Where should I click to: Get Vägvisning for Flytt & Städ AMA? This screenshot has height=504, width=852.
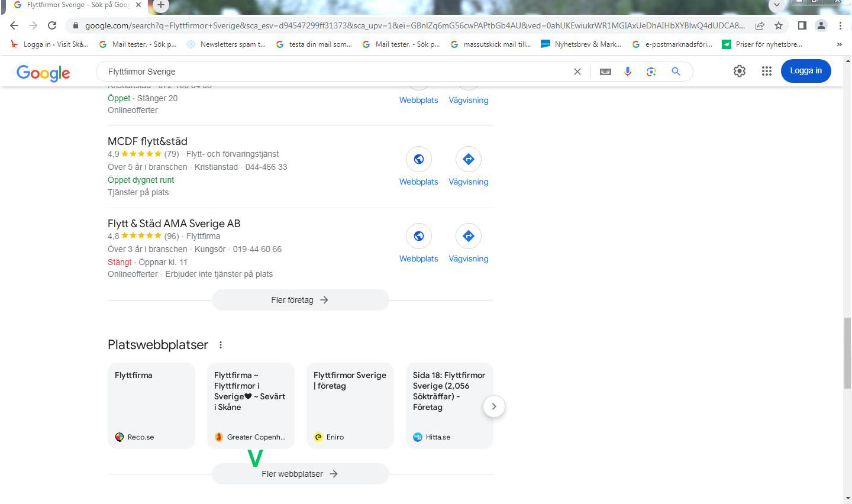(x=469, y=236)
